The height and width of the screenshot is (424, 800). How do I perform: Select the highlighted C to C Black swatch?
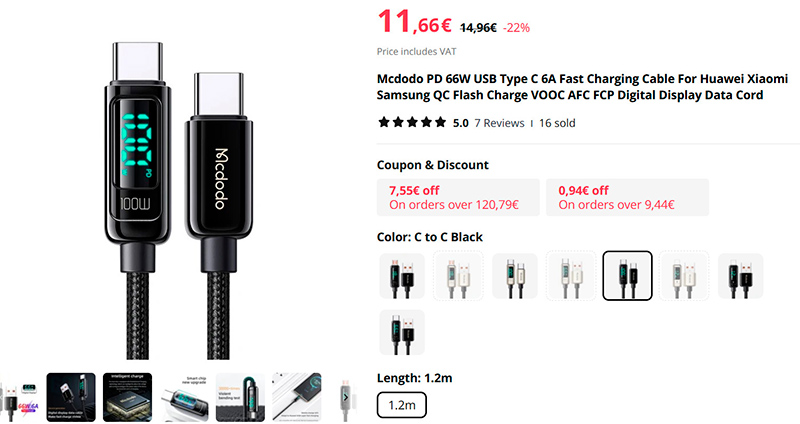click(x=627, y=276)
